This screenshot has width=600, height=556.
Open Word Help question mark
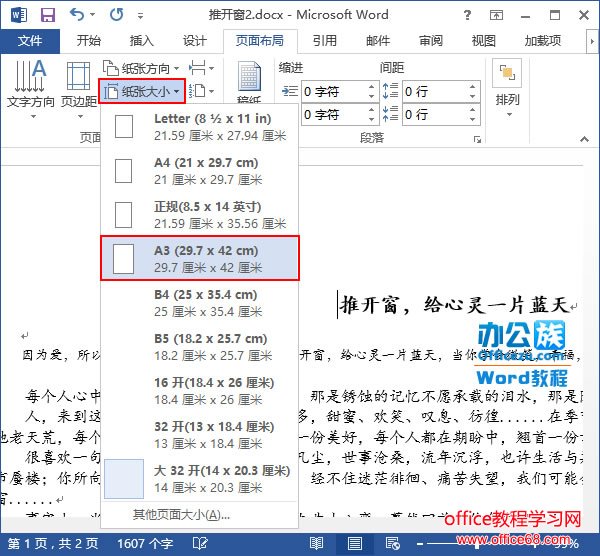pyautogui.click(x=467, y=15)
